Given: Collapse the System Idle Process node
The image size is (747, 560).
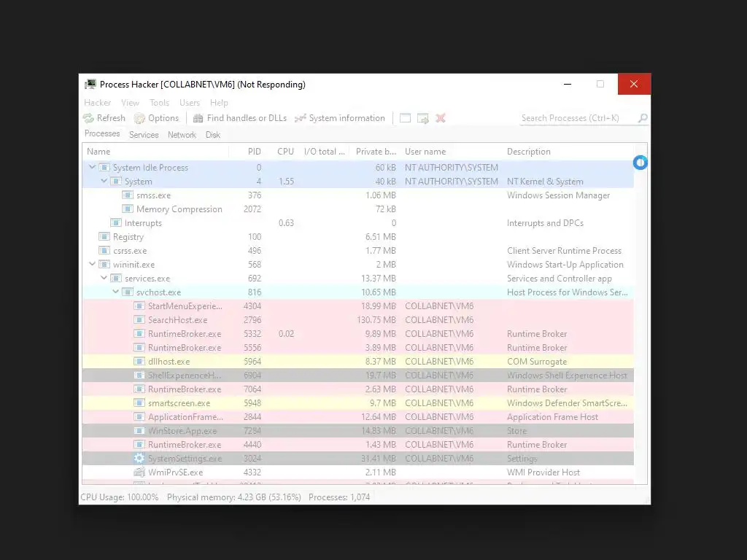Looking at the screenshot, I should pyautogui.click(x=92, y=167).
